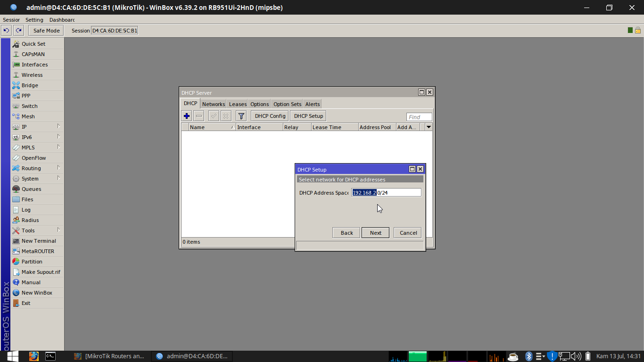
Task: Open OpenFlow menu entry
Action: [37, 158]
